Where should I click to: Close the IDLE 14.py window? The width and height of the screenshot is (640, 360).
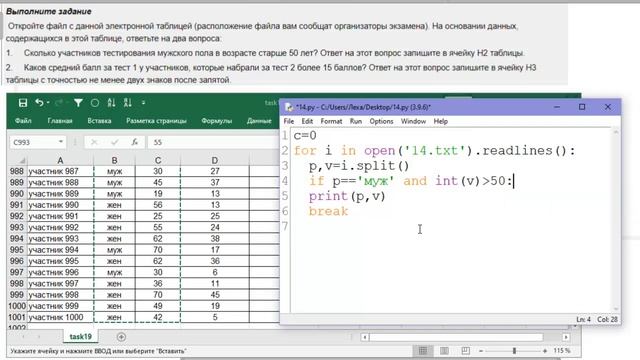pos(608,107)
